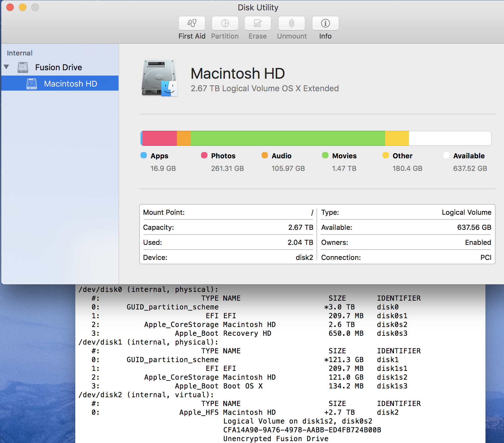Click the Other legend label
Image resolution: width=504 pixels, height=443 pixels.
[403, 156]
